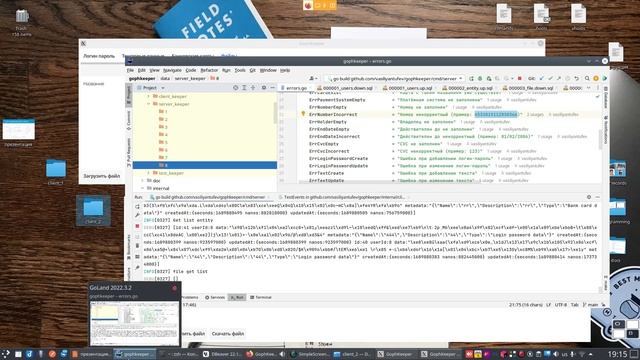Click the red Stop button in main toolbar
Screen dimensions: 640x360
point(520,78)
